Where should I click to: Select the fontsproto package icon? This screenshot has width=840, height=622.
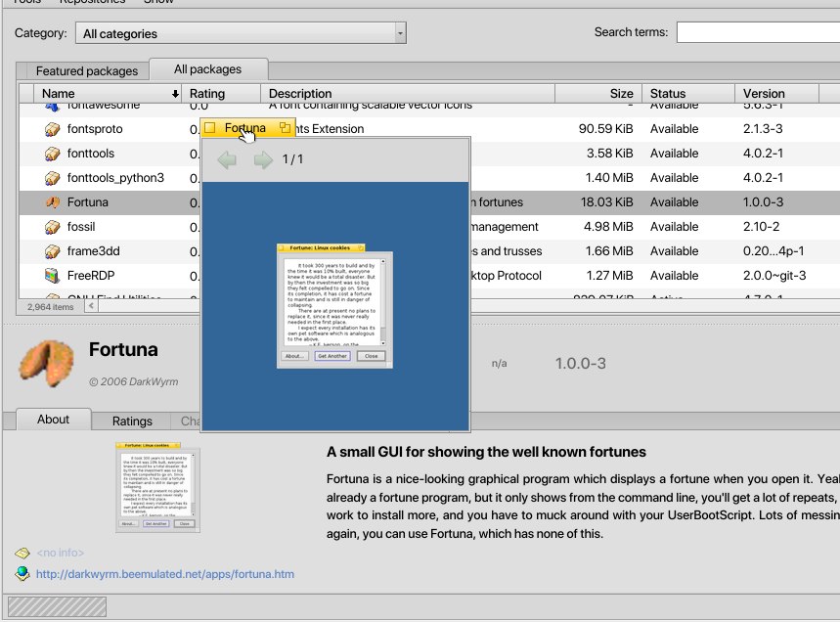[x=52, y=129]
